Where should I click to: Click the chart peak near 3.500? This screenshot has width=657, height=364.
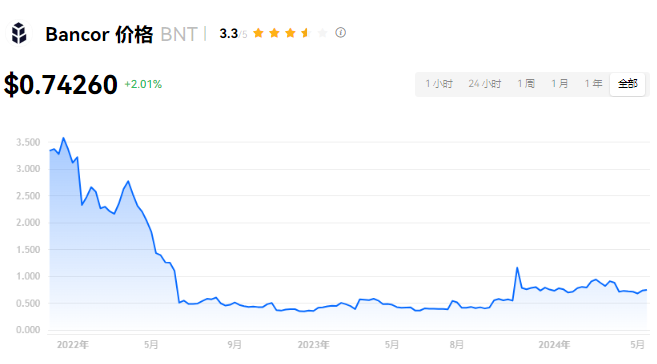point(63,138)
